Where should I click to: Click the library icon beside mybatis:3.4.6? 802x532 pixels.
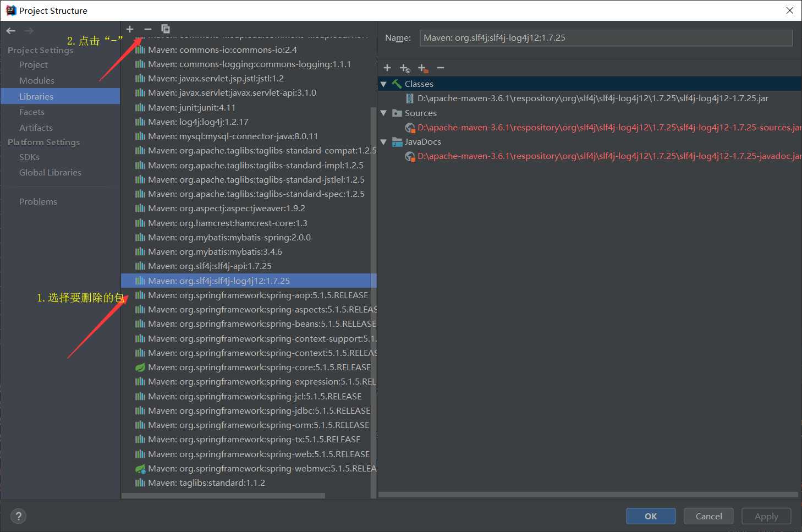pyautogui.click(x=140, y=251)
